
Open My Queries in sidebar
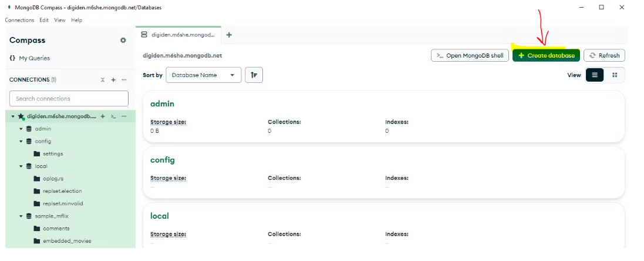coord(29,58)
